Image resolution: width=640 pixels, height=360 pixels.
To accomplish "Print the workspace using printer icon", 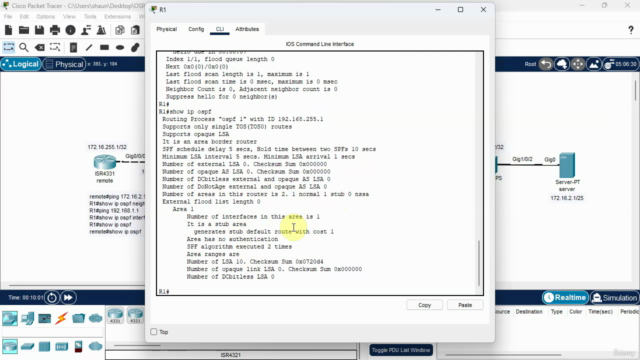I will (x=55, y=30).
